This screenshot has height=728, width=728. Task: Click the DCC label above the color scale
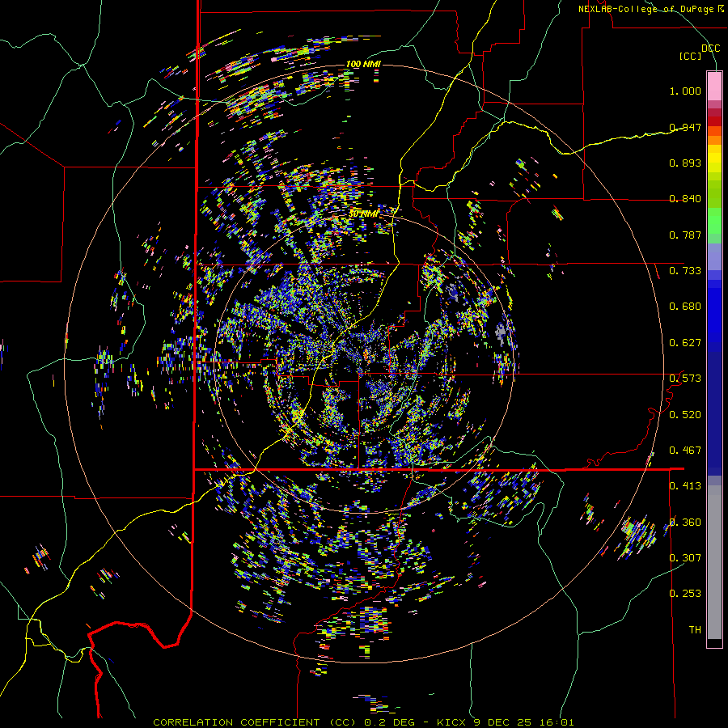pyautogui.click(x=711, y=49)
